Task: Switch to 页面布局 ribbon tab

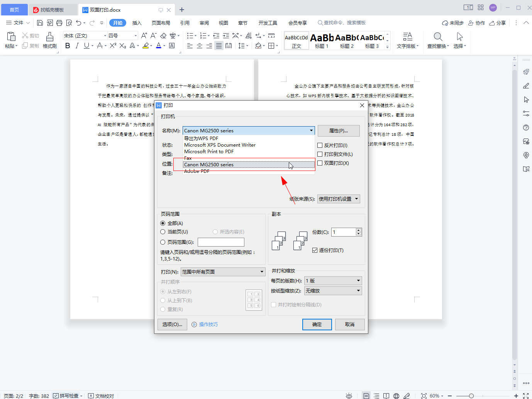Action: 161,23
